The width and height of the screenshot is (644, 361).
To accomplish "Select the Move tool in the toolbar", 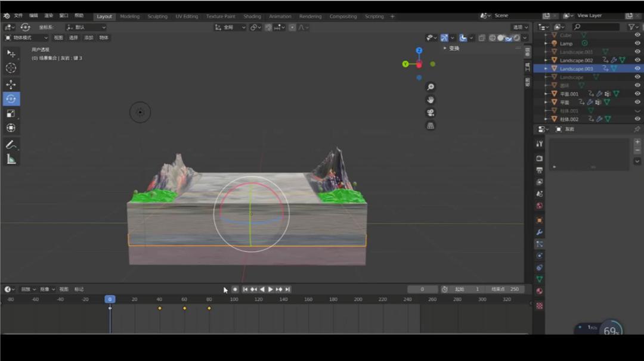I will 11,85.
